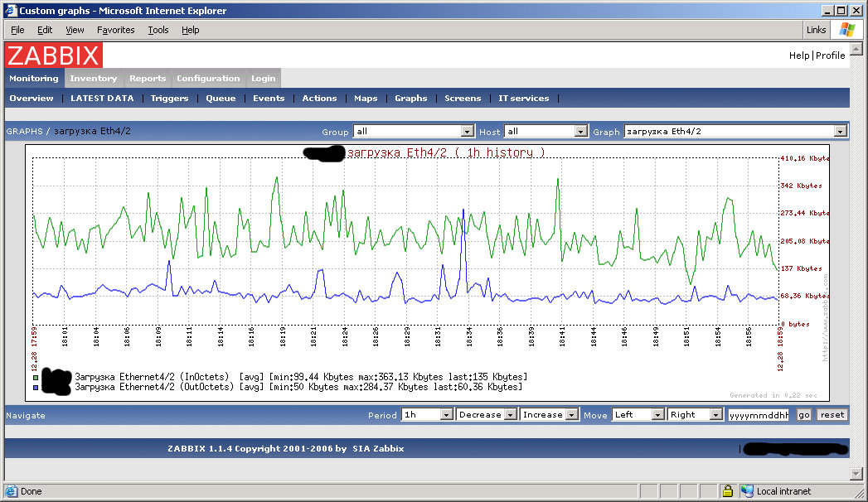
Task: Open the Edit menu
Action: (x=45, y=30)
